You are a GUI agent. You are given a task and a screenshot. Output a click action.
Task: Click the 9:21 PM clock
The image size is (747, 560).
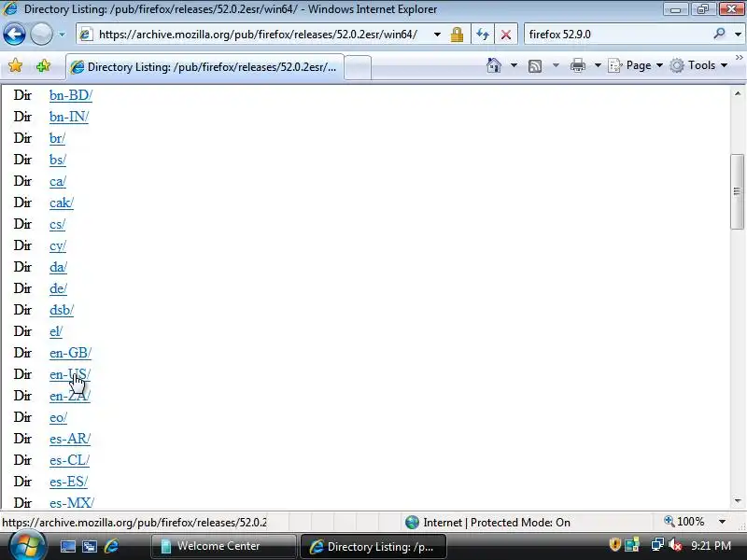click(x=711, y=546)
